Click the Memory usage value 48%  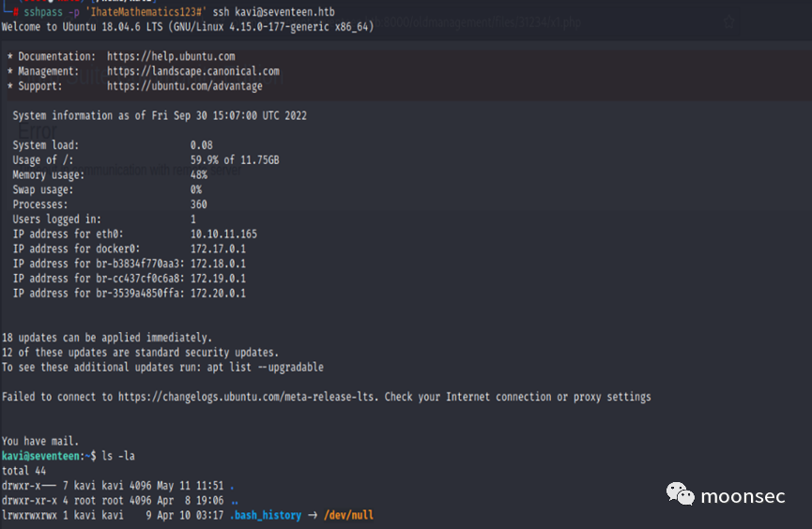pyautogui.click(x=198, y=174)
